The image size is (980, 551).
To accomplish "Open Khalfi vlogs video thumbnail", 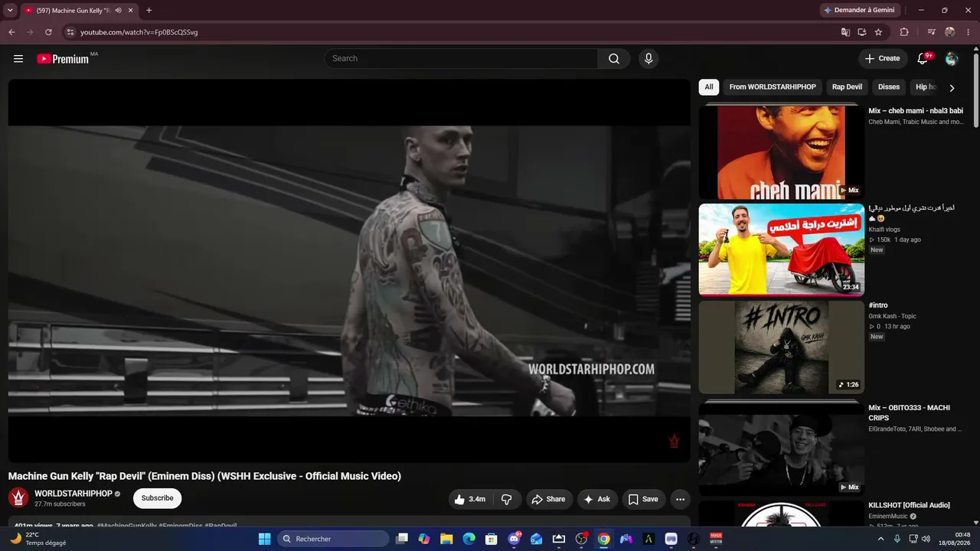I will 782,249.
